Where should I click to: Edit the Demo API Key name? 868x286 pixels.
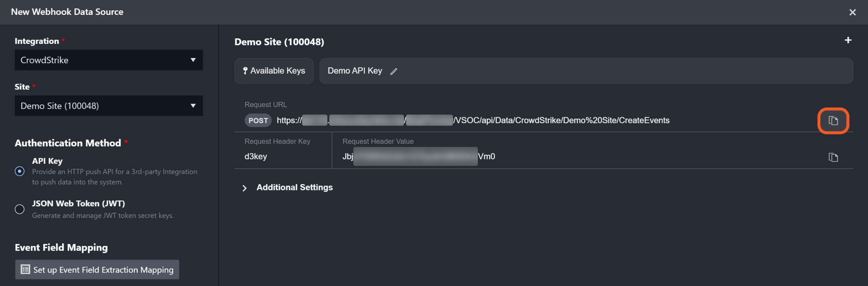pyautogui.click(x=394, y=71)
